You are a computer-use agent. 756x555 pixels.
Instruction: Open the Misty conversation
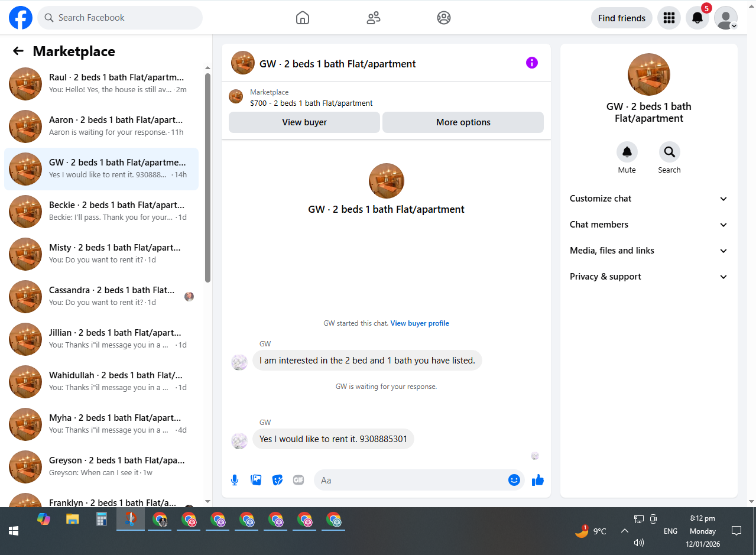pyautogui.click(x=102, y=254)
